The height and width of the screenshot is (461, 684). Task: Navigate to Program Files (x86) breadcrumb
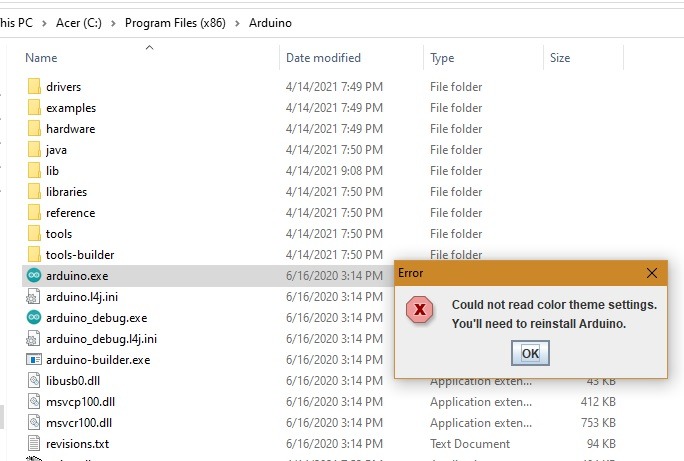175,23
